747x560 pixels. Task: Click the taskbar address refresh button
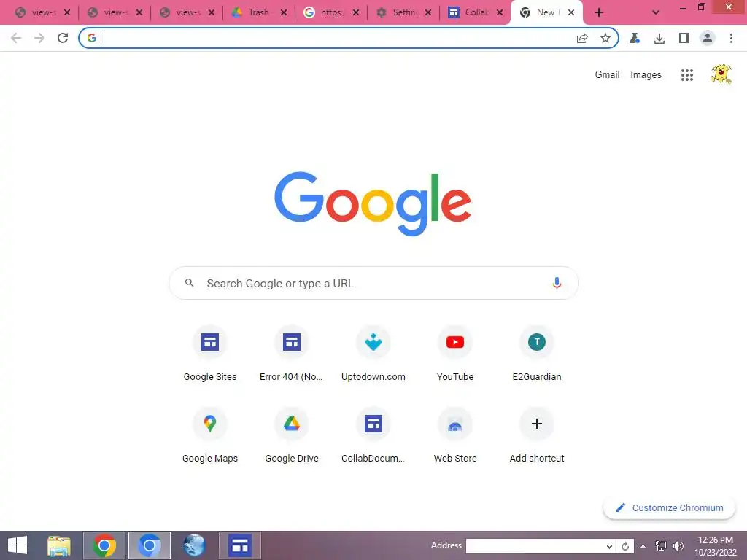[x=624, y=546]
